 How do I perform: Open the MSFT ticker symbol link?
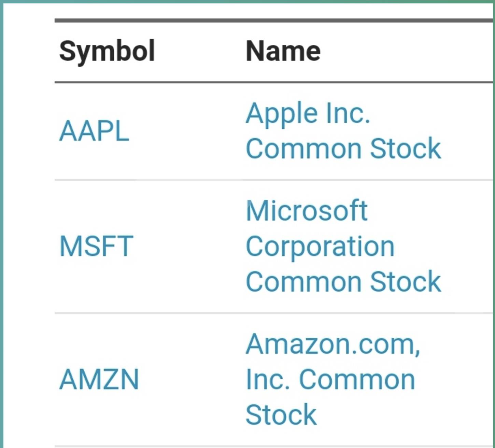(x=96, y=246)
